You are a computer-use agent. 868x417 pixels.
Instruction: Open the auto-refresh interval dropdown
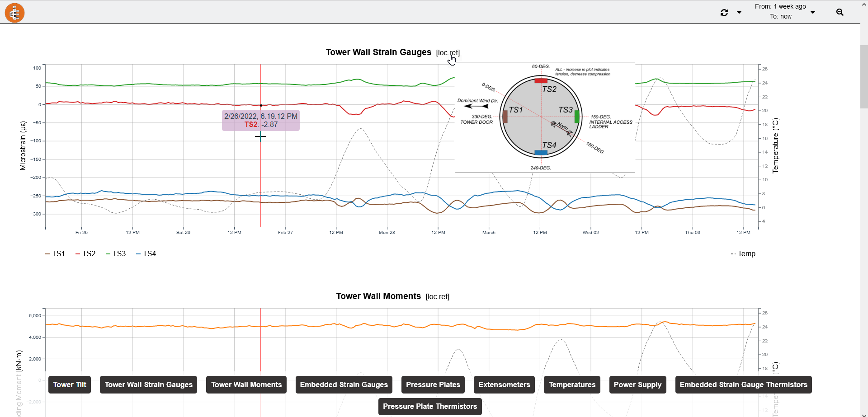739,13
